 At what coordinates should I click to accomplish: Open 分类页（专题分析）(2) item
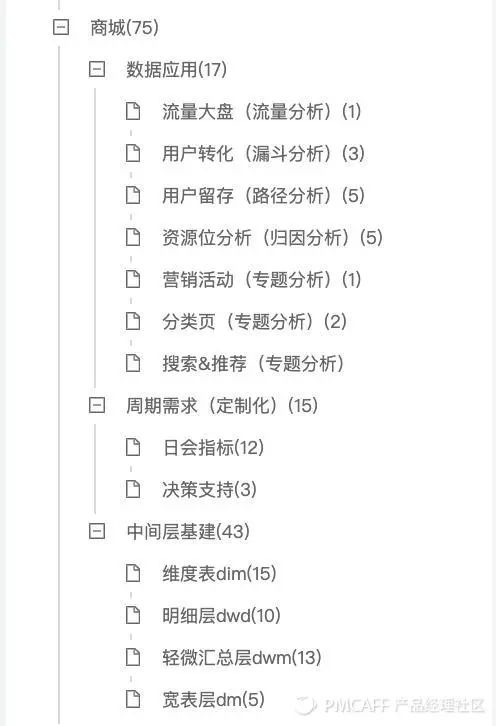click(254, 321)
